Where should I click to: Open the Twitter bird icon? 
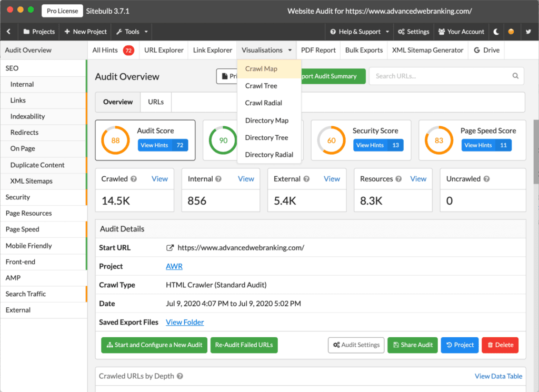pyautogui.click(x=528, y=32)
